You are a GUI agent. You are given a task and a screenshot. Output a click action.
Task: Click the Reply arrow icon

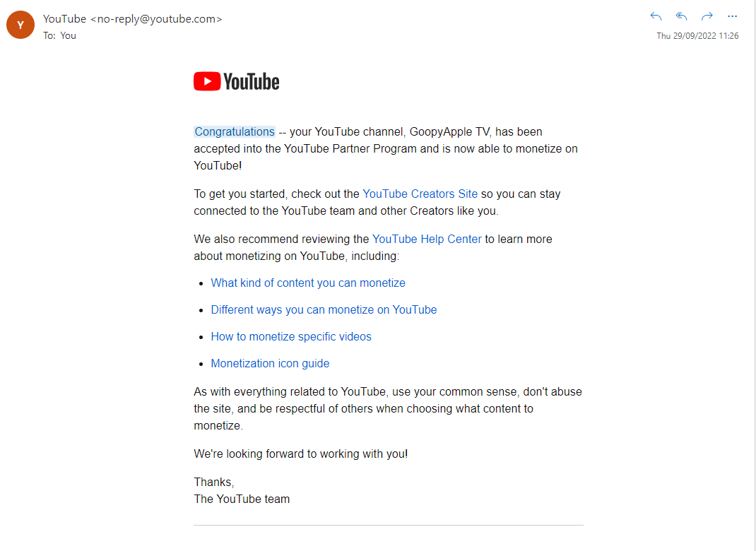[x=656, y=16]
